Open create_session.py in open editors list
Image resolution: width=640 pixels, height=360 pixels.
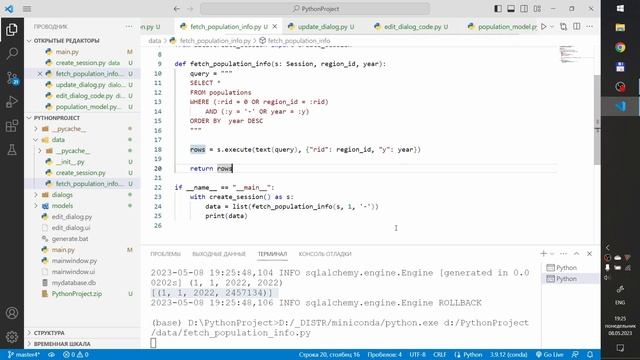point(82,63)
